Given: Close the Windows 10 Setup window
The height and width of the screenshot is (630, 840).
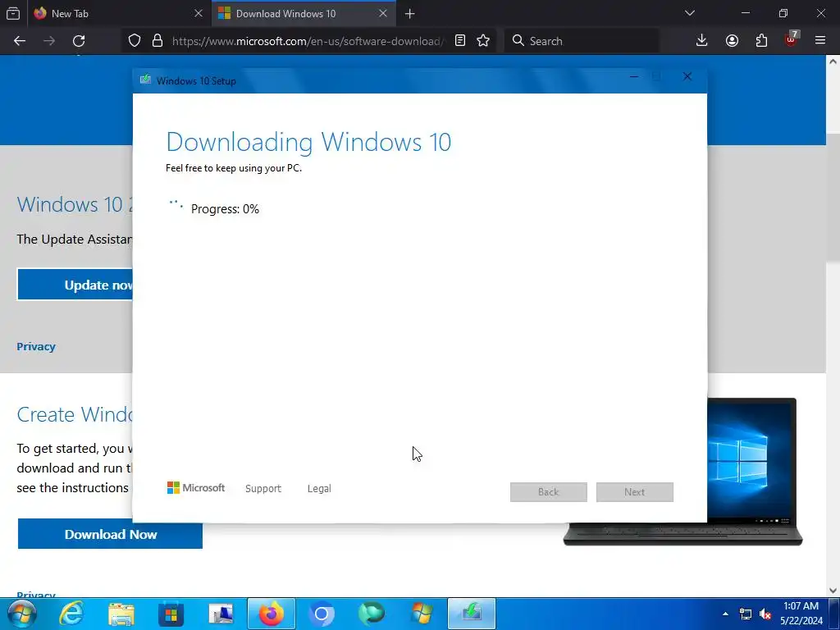Looking at the screenshot, I should click(687, 76).
